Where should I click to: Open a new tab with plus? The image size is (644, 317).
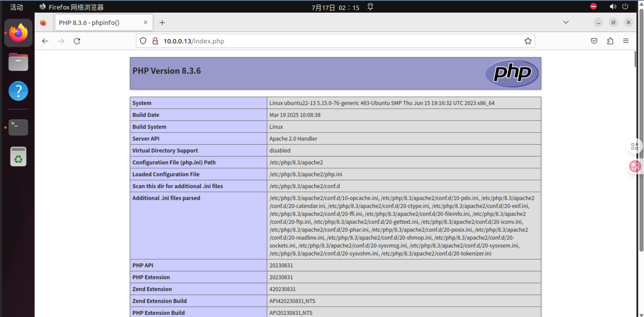pos(162,23)
